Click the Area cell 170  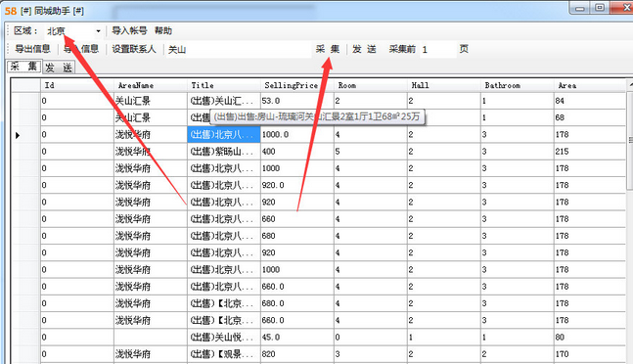point(590,354)
